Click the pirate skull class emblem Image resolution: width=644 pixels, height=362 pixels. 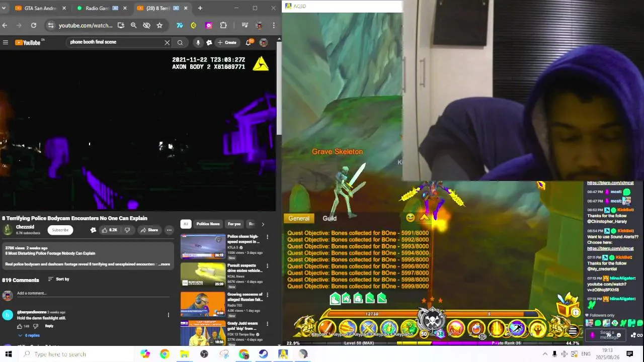click(x=432, y=319)
